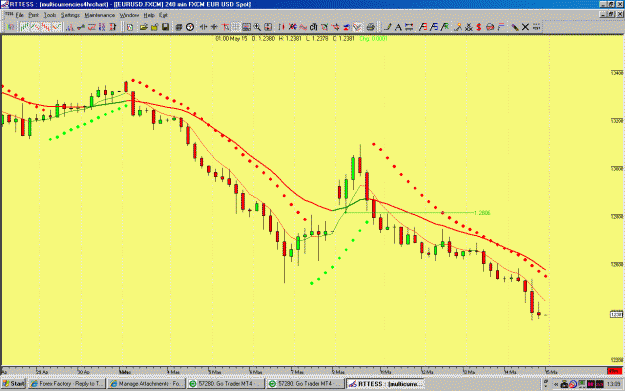This screenshot has width=625, height=391.
Task: Click the blue F Fibonacci icon
Action: pyautogui.click(x=434, y=27)
